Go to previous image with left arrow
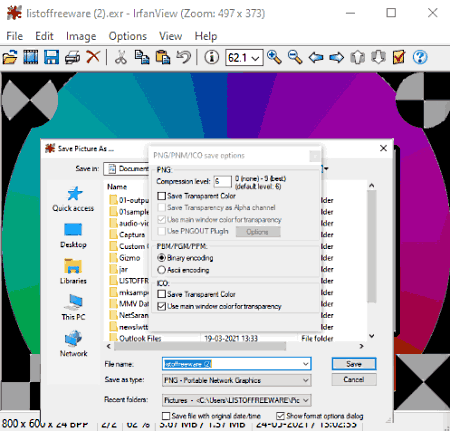Screen dimensions: 450x431 (x=316, y=57)
